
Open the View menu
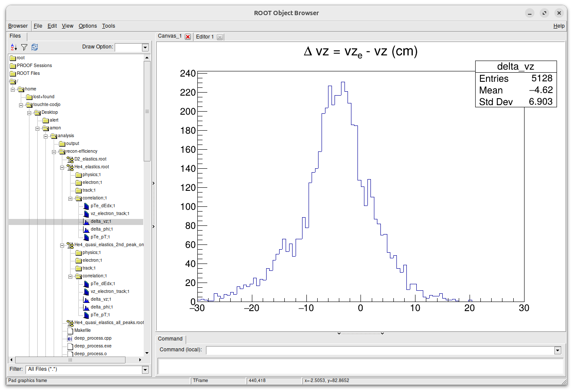tap(68, 26)
